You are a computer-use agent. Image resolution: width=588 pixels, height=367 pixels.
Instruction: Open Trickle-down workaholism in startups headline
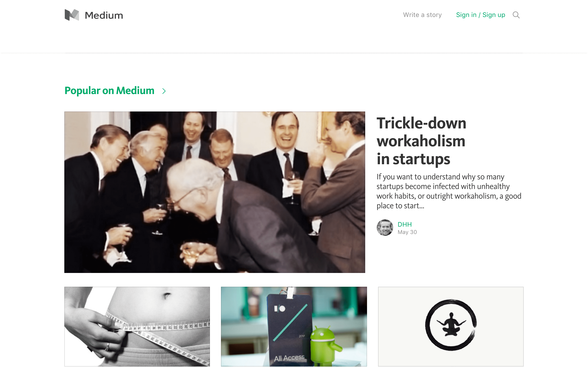(421, 141)
